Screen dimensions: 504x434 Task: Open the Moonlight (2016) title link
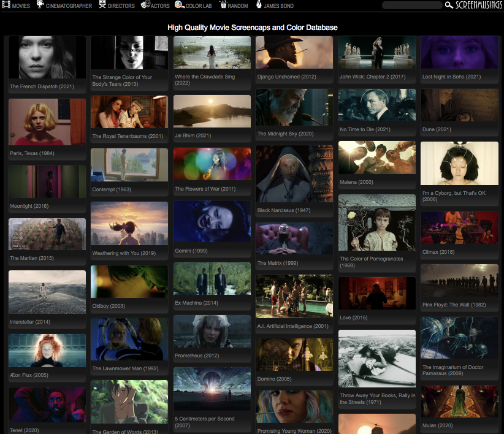point(29,206)
